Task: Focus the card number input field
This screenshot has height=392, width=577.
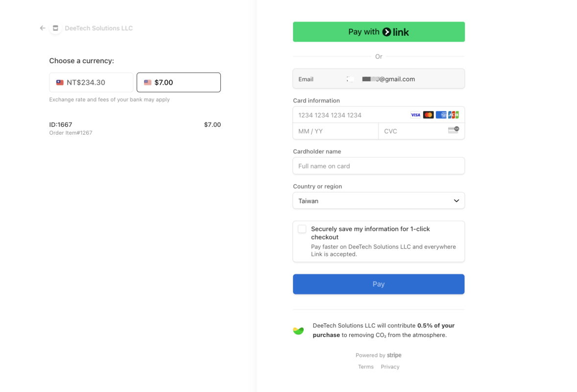Action: click(351, 115)
